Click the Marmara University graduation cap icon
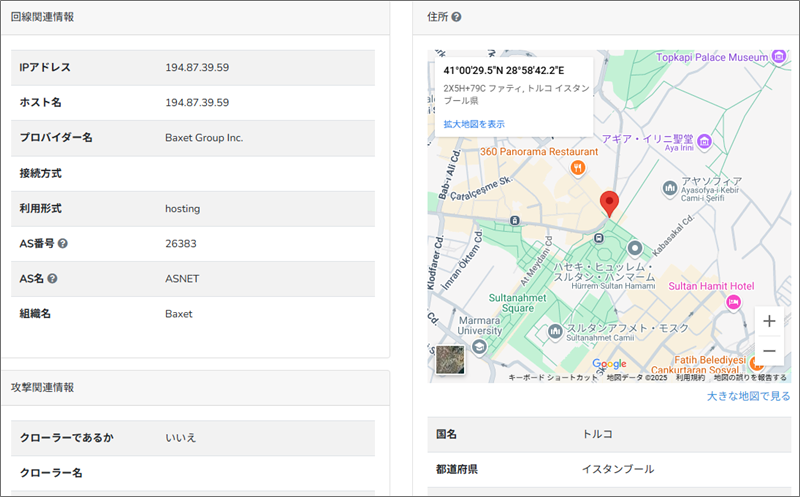 479,347
